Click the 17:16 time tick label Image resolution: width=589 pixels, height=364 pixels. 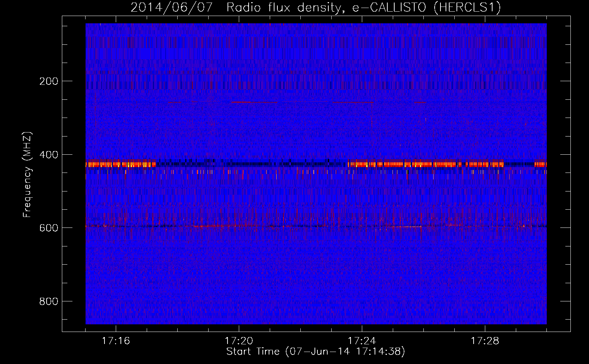(116, 341)
